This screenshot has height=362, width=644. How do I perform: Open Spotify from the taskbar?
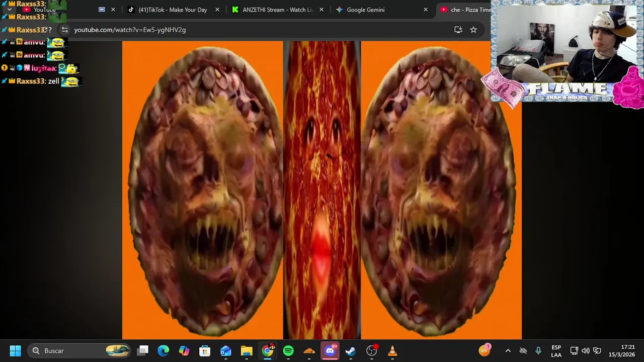pyautogui.click(x=288, y=350)
